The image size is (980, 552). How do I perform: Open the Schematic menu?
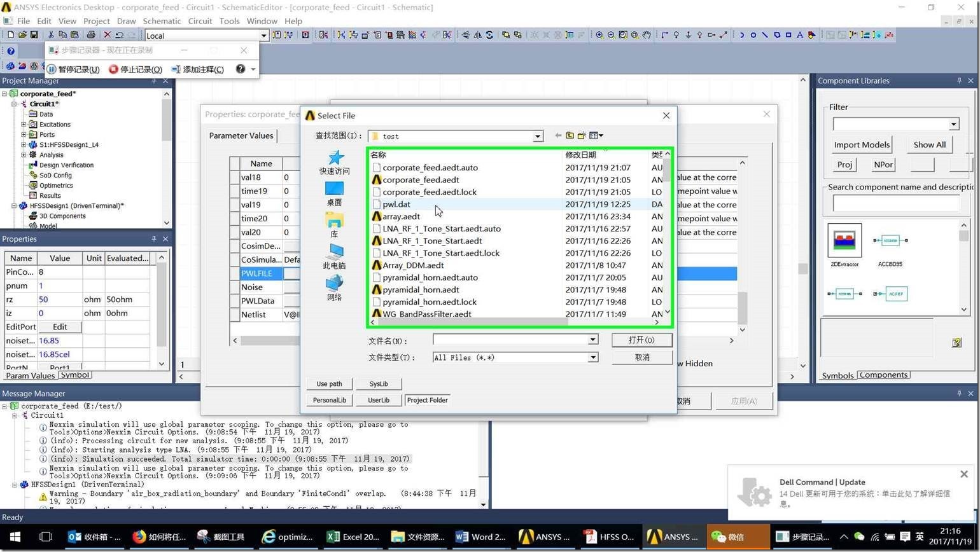point(162,21)
